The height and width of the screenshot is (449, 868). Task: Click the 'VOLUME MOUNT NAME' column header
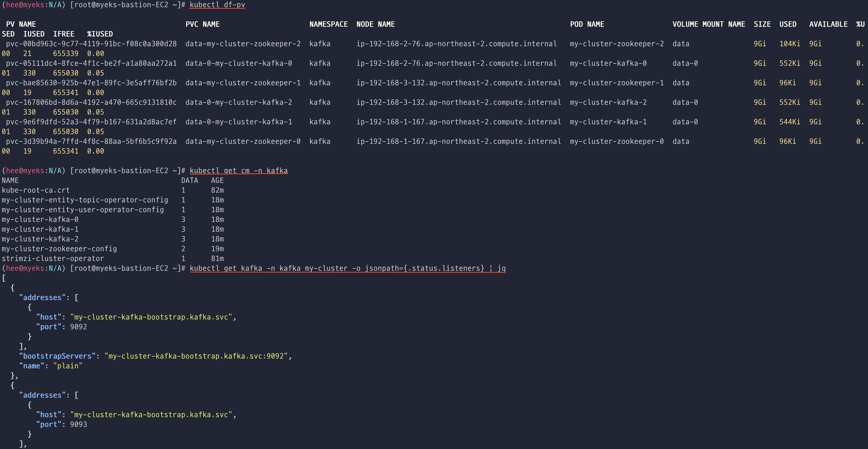[709, 24]
